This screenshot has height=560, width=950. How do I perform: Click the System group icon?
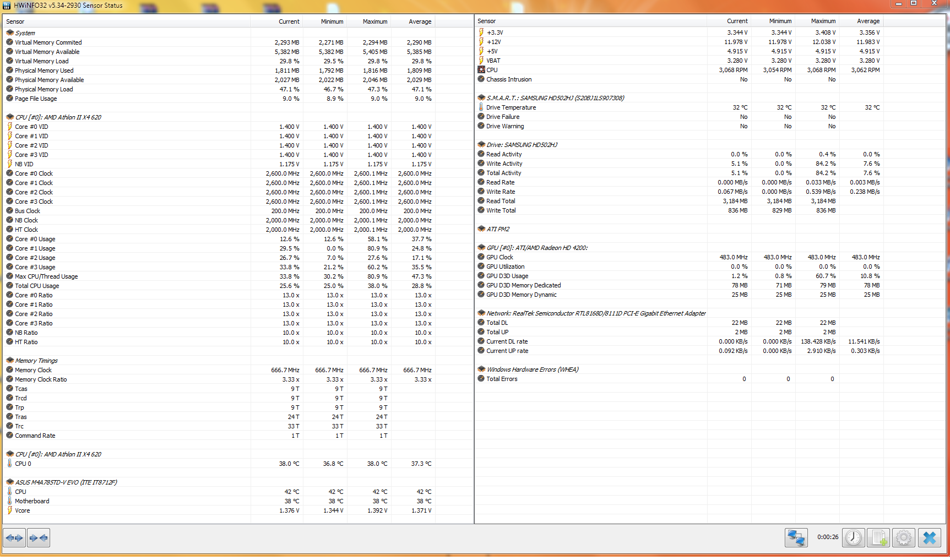click(10, 33)
